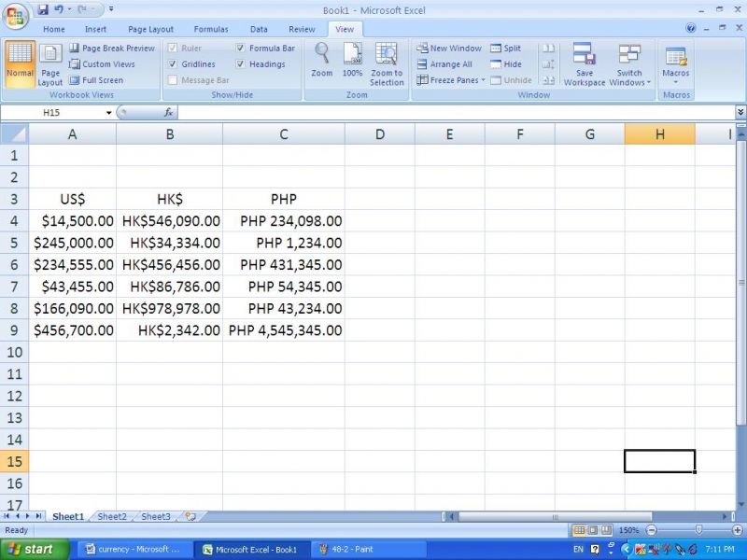Click the Save Workspace icon

pos(584,63)
